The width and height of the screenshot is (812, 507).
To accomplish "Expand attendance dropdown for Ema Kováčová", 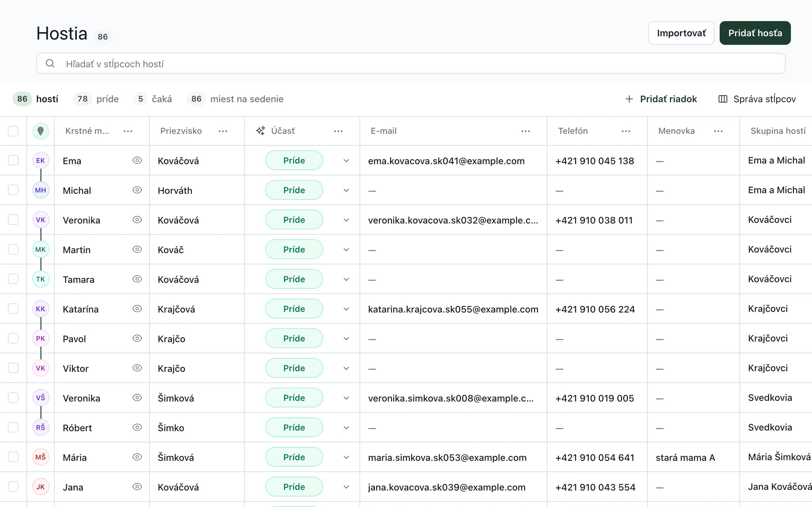I will pos(346,161).
